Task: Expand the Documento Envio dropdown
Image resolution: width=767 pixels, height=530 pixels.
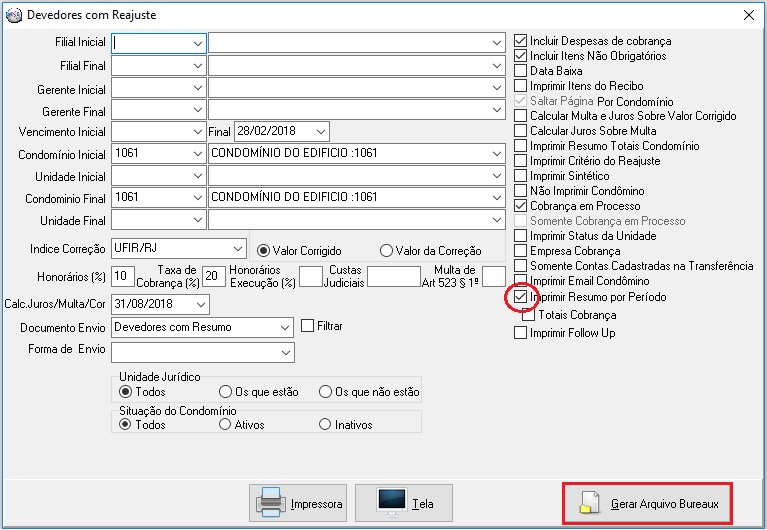Action: pos(283,327)
